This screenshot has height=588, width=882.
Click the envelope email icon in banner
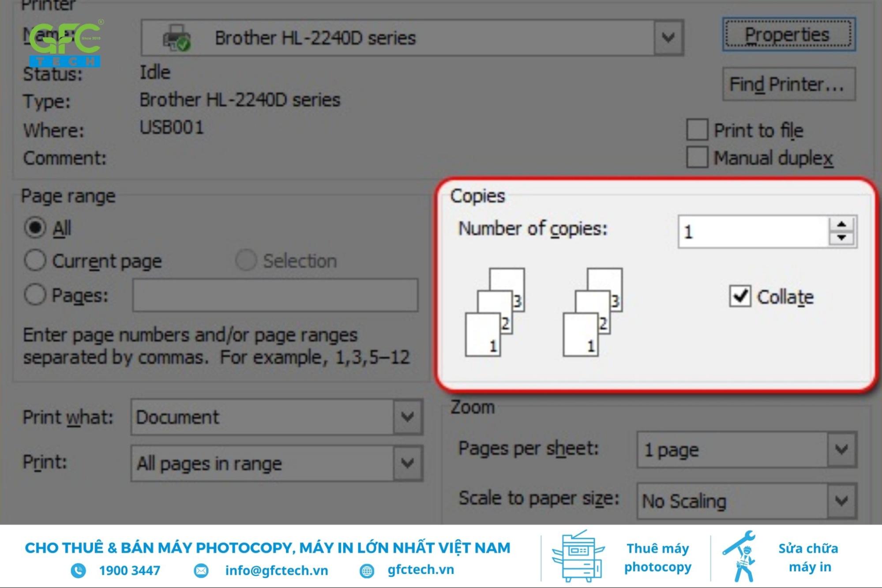click(201, 571)
